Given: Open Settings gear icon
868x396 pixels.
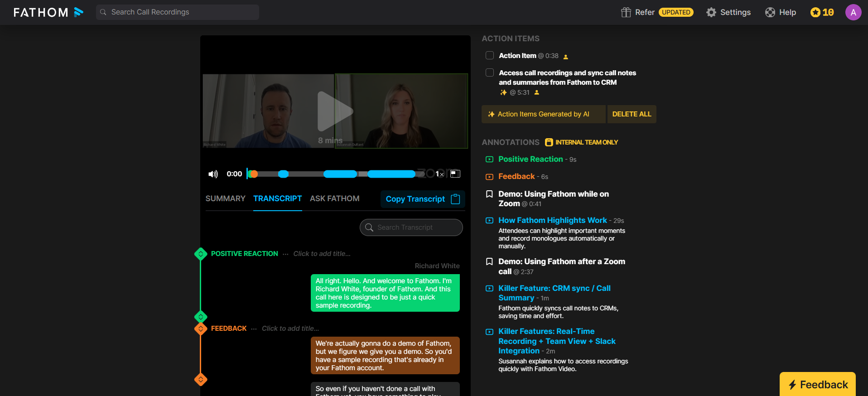Looking at the screenshot, I should coord(711,12).
